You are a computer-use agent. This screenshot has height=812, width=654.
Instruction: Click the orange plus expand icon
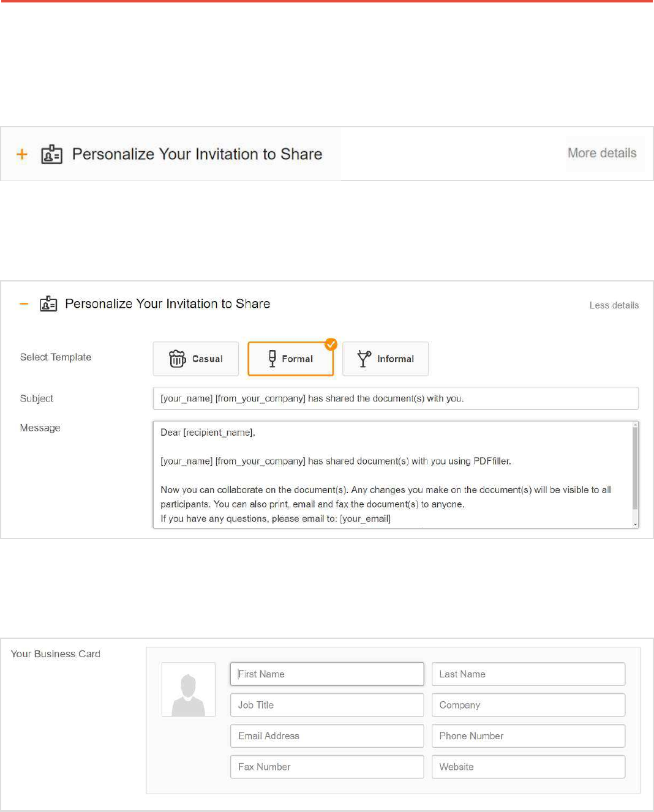pos(22,154)
